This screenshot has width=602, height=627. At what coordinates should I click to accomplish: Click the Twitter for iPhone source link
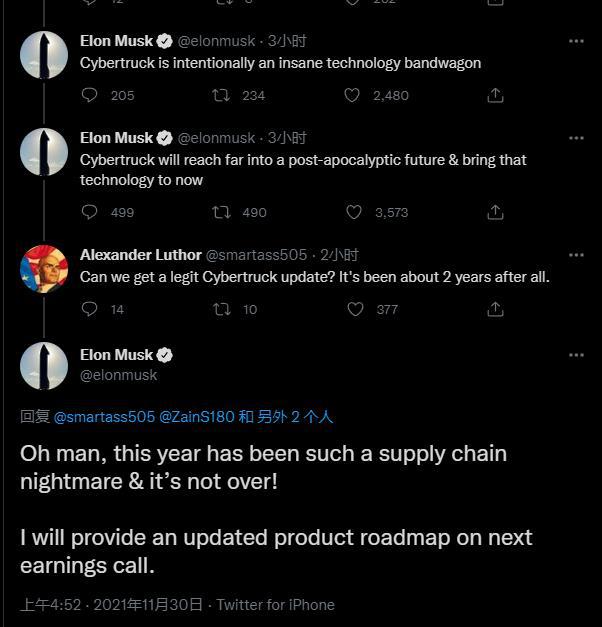(275, 604)
